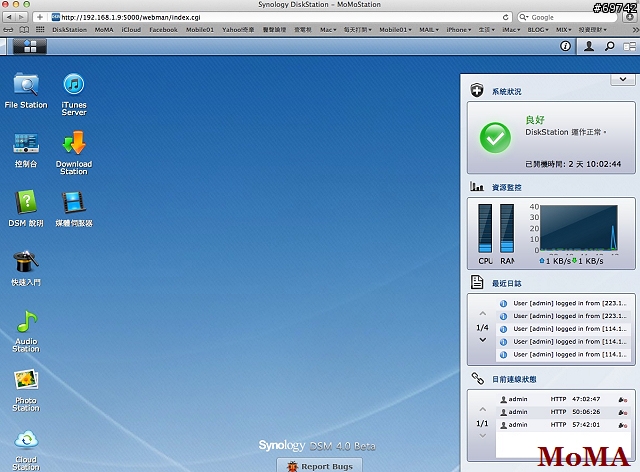Screen dimensions: 640x472
Task: Open the bookmarks book icon
Action: point(24,29)
